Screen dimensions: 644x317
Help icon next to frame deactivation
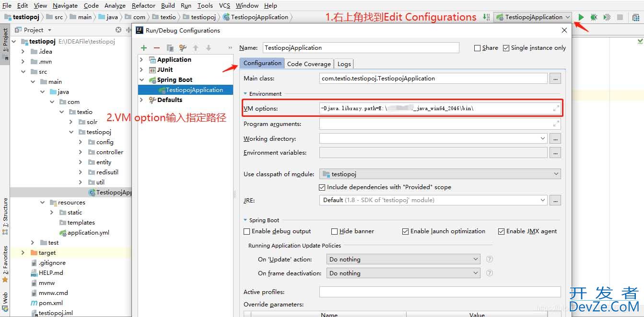click(489, 273)
